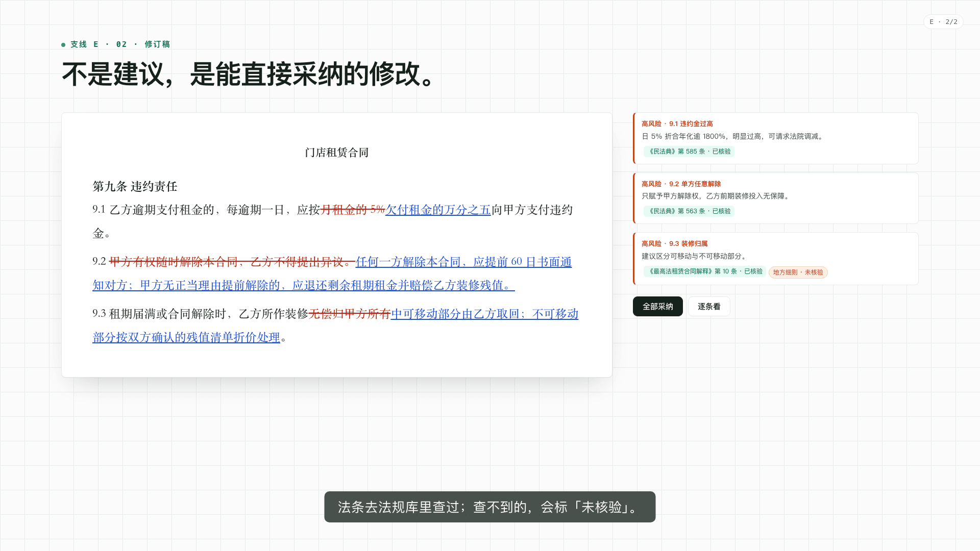Click the document title 门店租赁合同
The image size is (980, 551).
click(337, 153)
